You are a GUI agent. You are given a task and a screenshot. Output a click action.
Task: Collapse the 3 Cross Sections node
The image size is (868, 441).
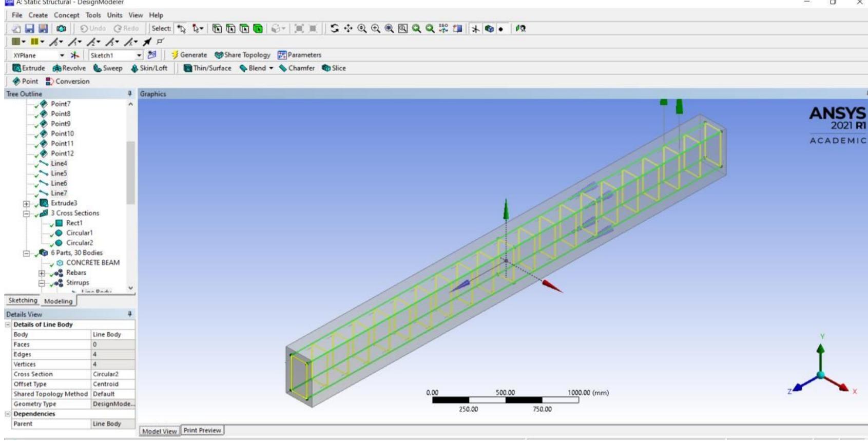click(x=26, y=214)
